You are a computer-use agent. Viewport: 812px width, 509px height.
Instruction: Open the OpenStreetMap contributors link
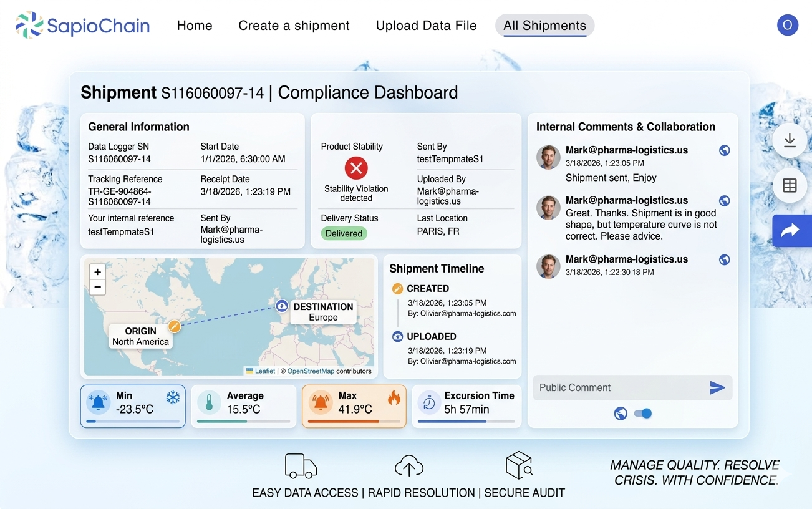(x=311, y=371)
